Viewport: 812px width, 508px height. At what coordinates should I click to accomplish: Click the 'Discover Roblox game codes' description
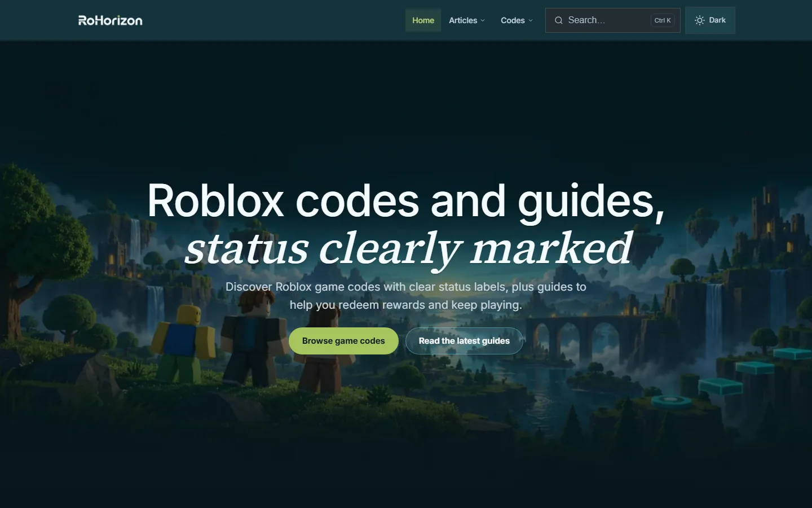coord(406,296)
